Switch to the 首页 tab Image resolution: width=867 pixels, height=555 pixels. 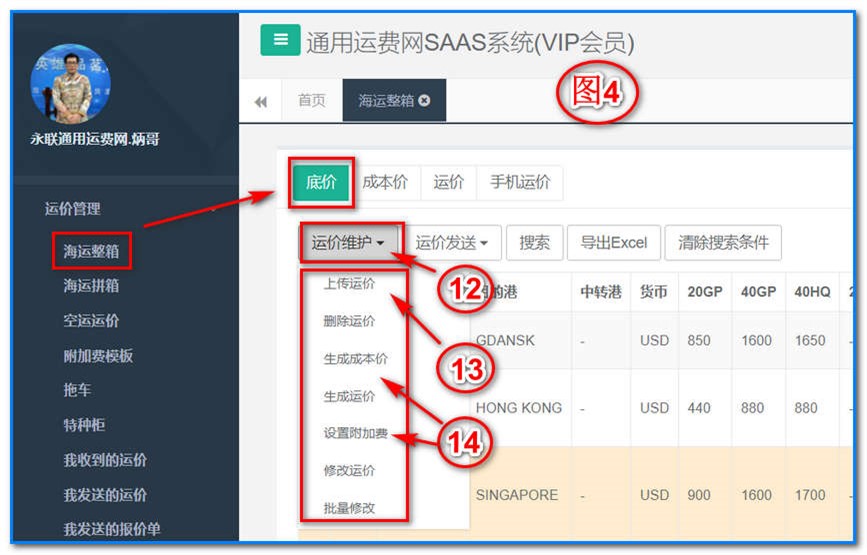pyautogui.click(x=312, y=100)
